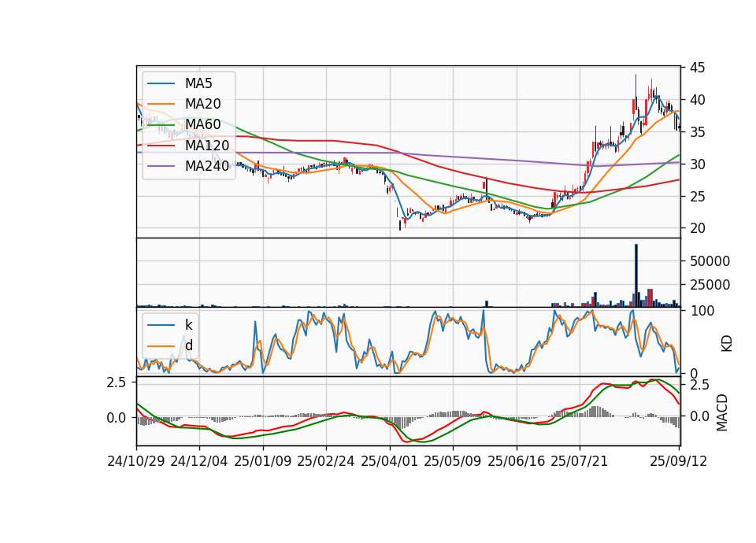Click the d legend entry in KD panel
The image size is (756, 543).
[x=189, y=345]
